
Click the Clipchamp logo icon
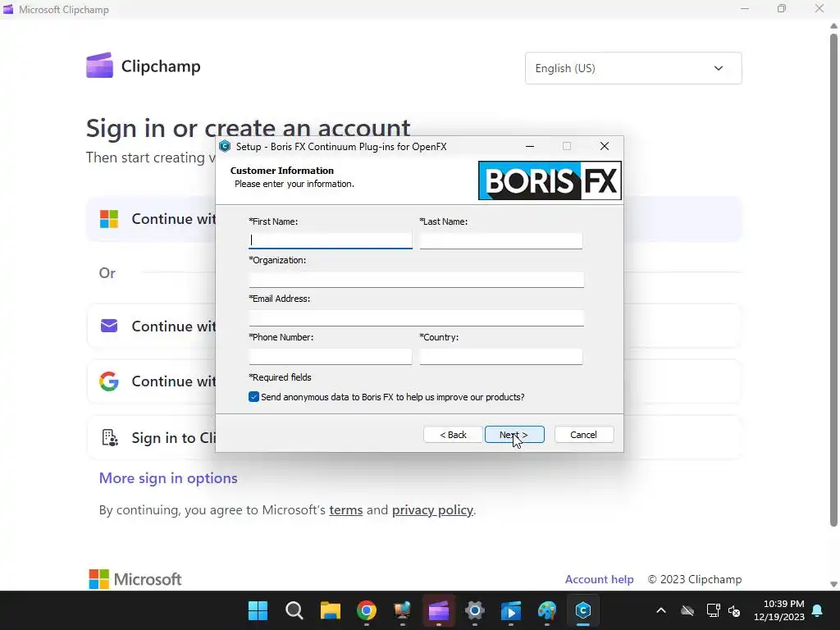click(99, 66)
